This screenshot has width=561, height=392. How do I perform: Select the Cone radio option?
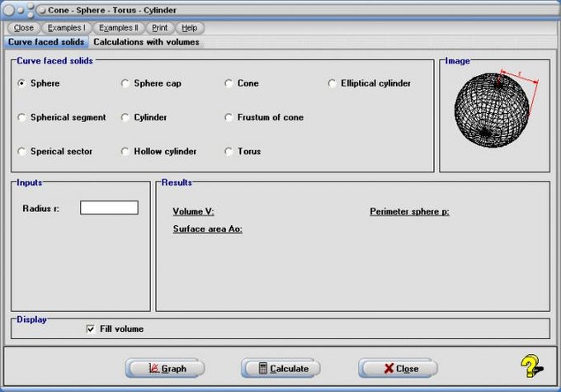click(229, 83)
